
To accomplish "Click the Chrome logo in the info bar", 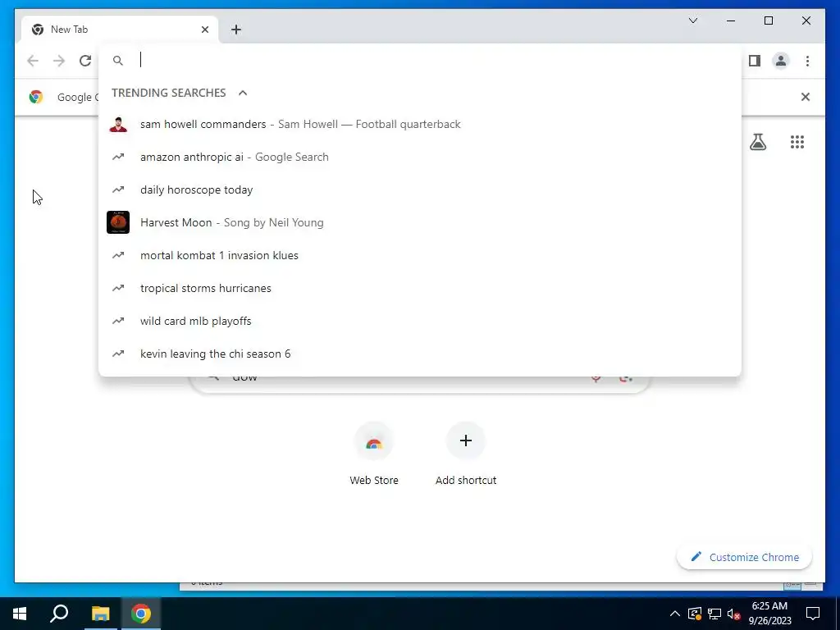I will (x=36, y=97).
